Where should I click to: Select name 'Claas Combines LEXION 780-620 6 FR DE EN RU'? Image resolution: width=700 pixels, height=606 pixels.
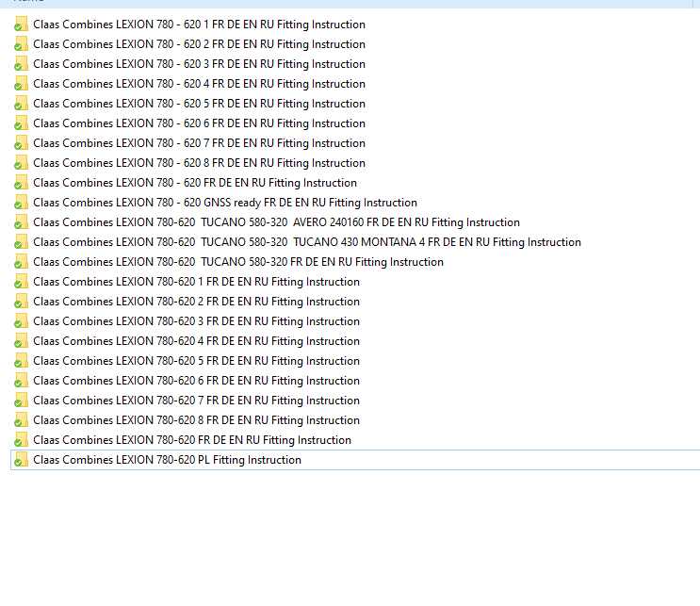(x=196, y=381)
